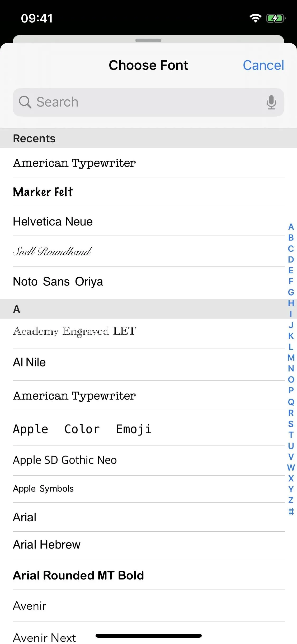Pick the Snell Roundhand font
Image resolution: width=297 pixels, height=644 pixels.
52,251
